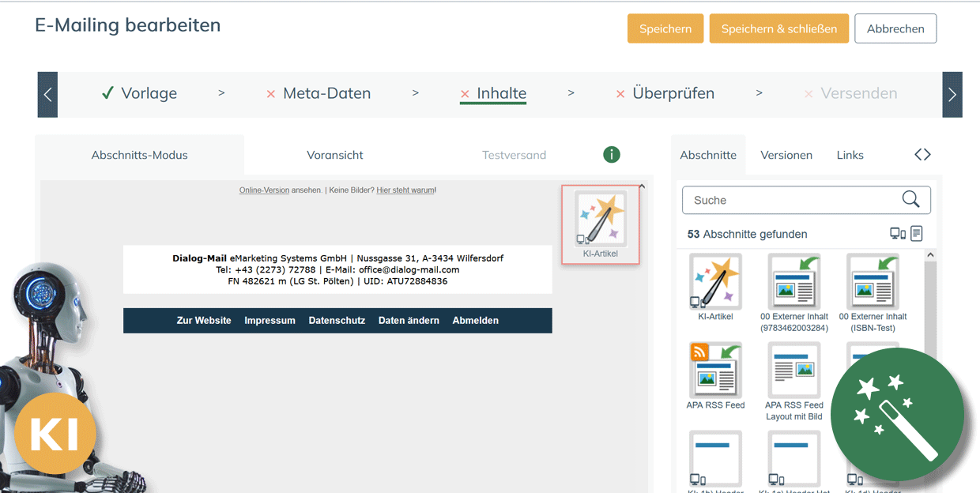
Task: Toggle the list view document icon
Action: [x=917, y=234]
